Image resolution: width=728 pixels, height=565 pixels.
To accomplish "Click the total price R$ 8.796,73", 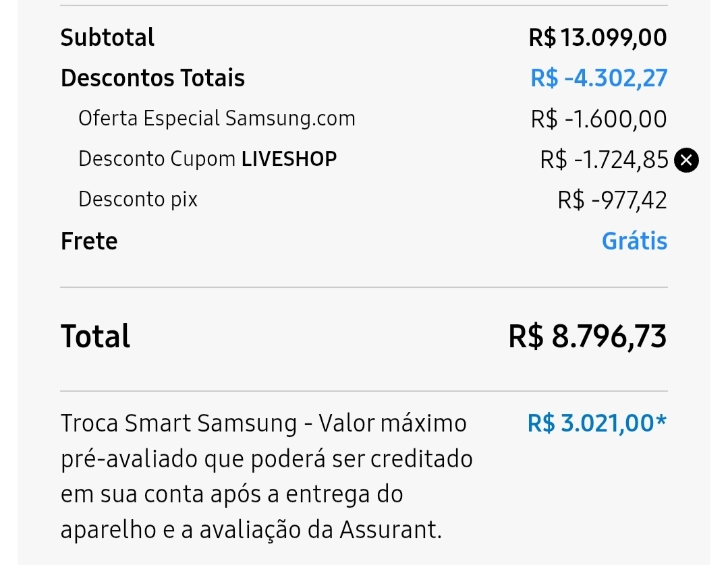I will [x=587, y=336].
